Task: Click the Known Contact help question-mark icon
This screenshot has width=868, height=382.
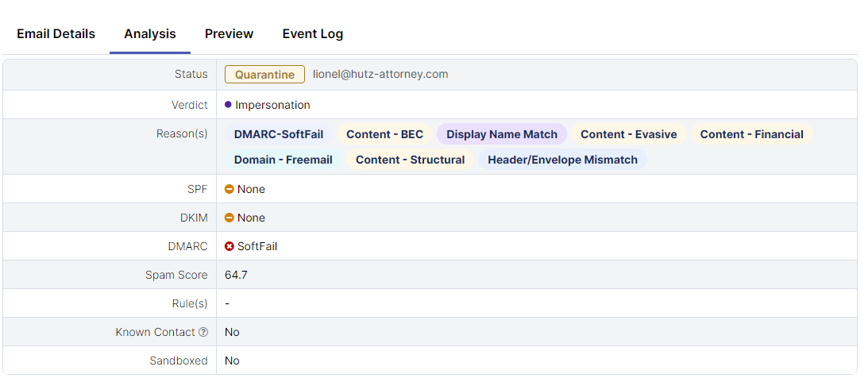Action: point(203,332)
